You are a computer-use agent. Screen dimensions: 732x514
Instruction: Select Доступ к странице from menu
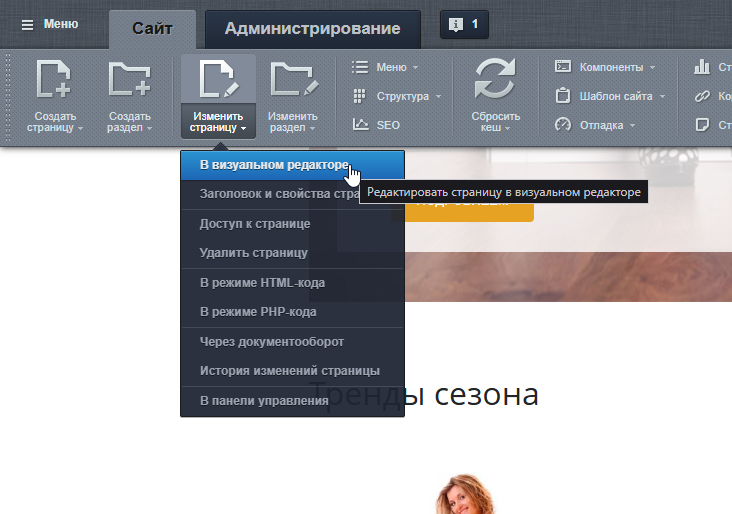click(255, 223)
